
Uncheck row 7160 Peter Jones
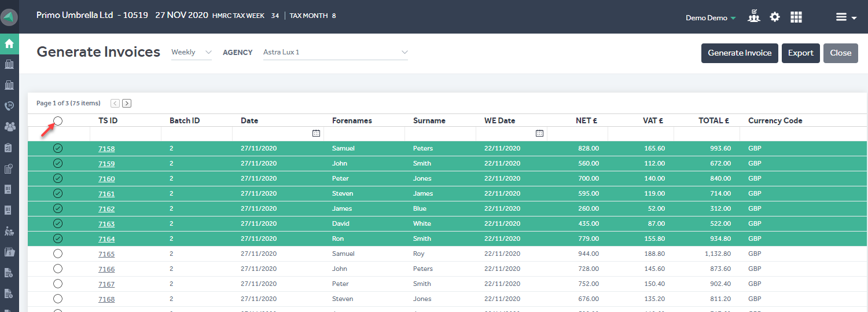pyautogui.click(x=58, y=178)
